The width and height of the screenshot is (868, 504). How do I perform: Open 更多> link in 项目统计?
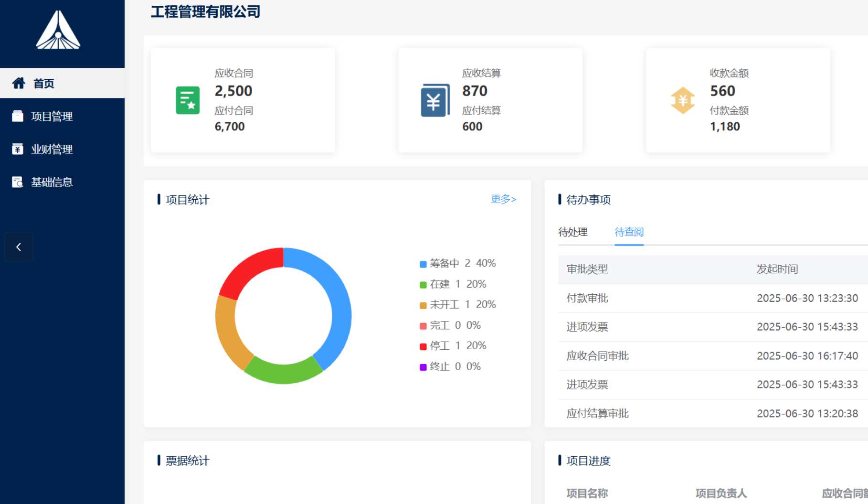(503, 199)
